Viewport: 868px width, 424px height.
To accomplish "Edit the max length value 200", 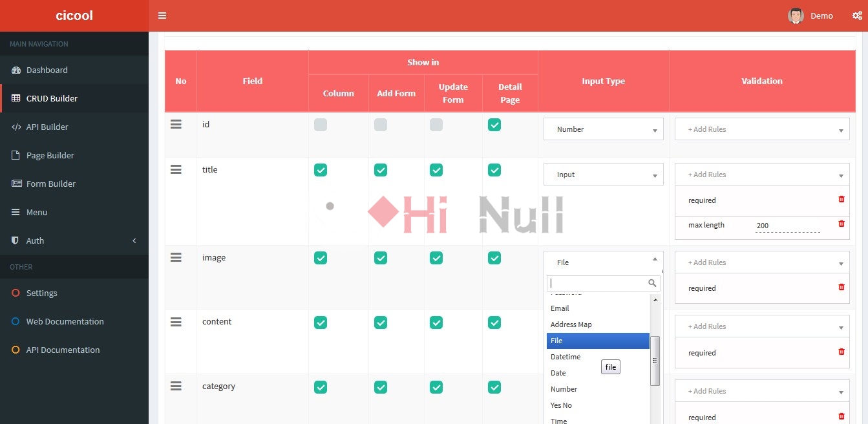I will pos(787,226).
